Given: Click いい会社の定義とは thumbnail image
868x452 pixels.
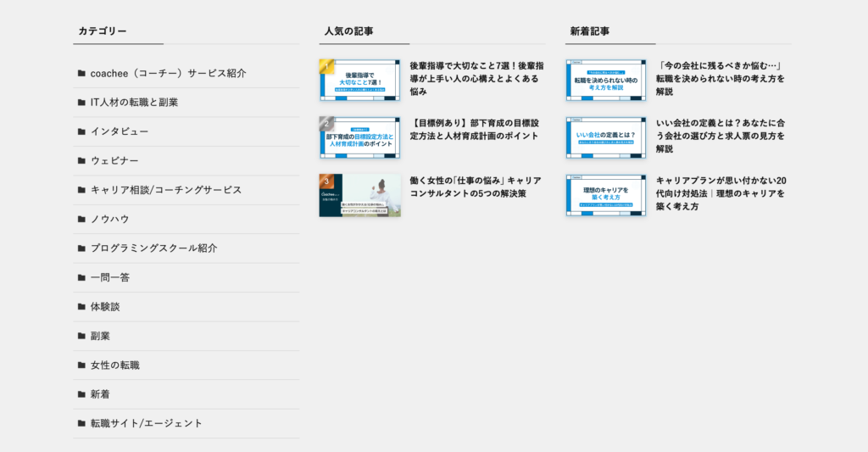Looking at the screenshot, I should 606,137.
